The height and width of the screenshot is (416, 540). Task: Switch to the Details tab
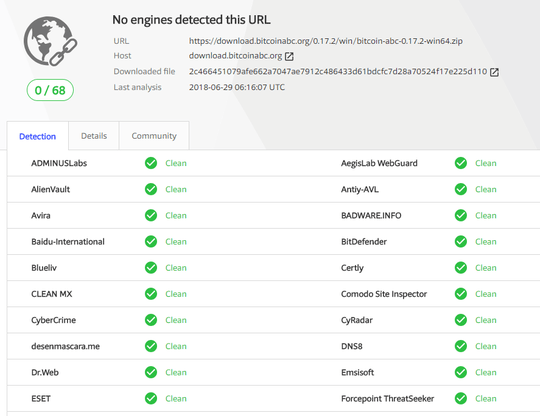click(x=94, y=136)
